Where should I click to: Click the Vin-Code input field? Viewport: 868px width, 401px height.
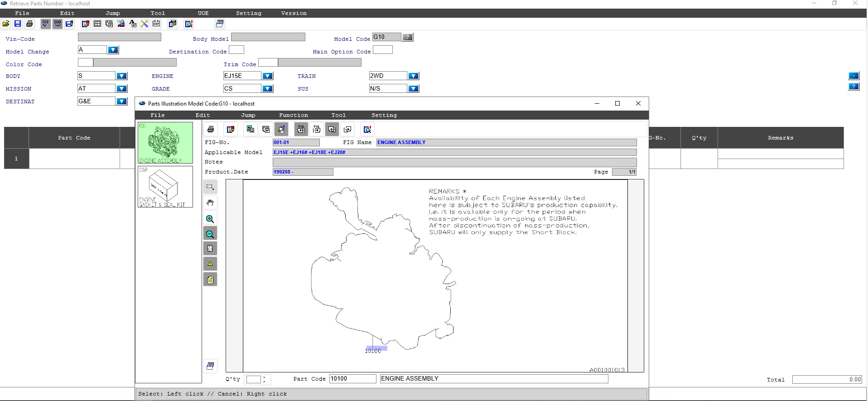point(120,37)
